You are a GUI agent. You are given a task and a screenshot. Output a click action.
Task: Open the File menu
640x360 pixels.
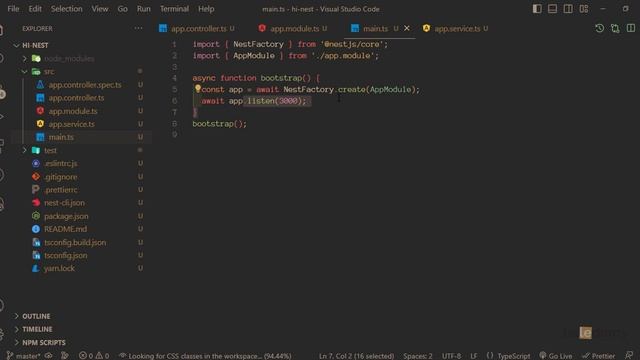point(13,9)
